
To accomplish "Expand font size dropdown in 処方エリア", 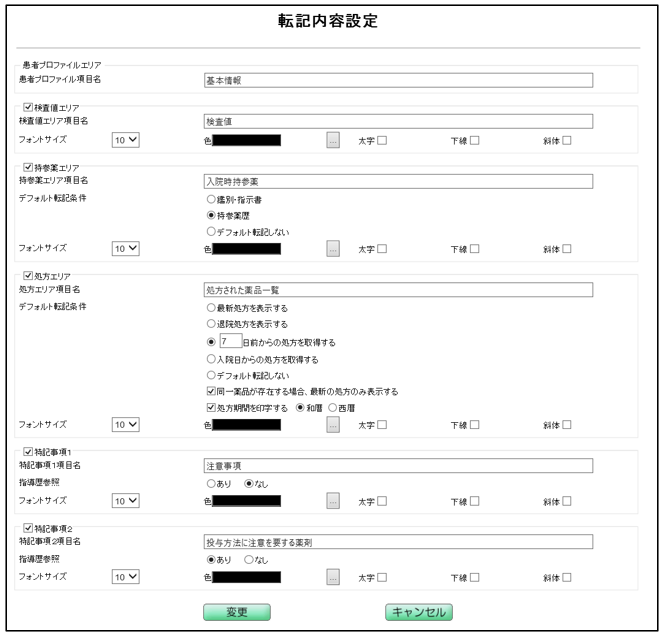I will coord(126,424).
